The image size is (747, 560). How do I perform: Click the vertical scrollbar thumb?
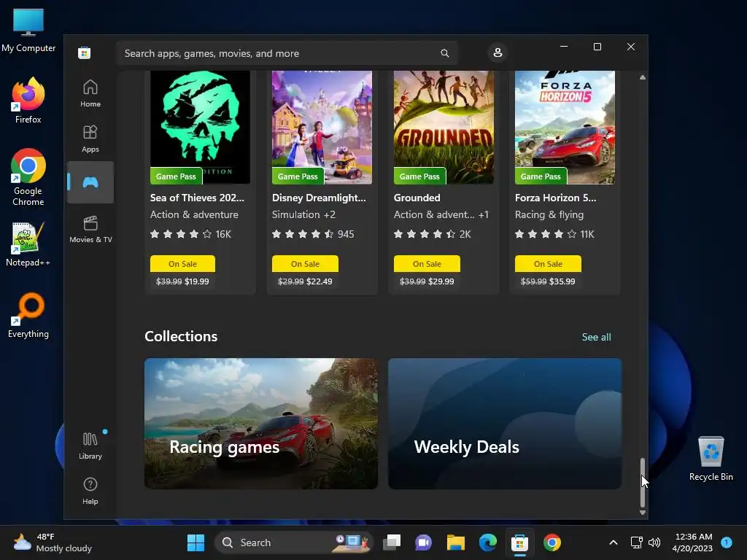(x=642, y=483)
